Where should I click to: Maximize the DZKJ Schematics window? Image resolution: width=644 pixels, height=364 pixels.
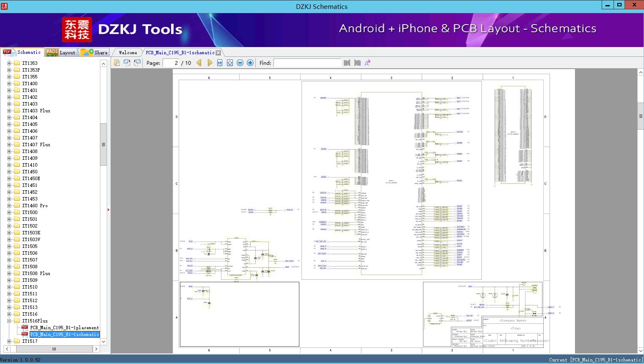pos(619,5)
